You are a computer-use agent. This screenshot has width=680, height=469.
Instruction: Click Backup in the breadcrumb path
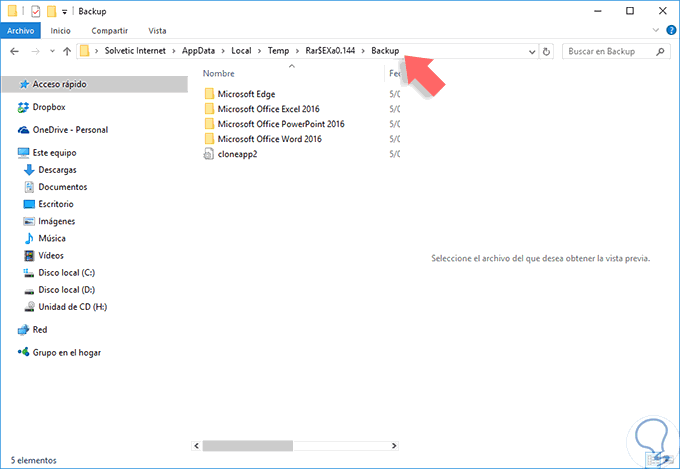(385, 51)
